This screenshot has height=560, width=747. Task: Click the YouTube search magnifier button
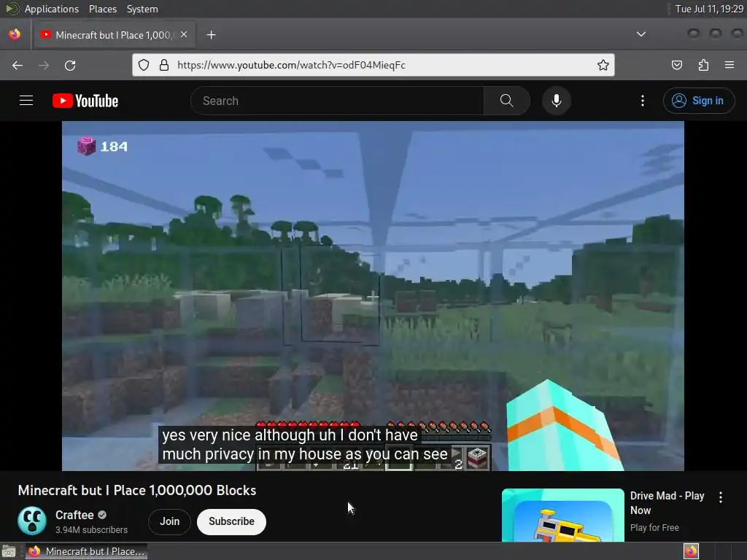pyautogui.click(x=506, y=101)
